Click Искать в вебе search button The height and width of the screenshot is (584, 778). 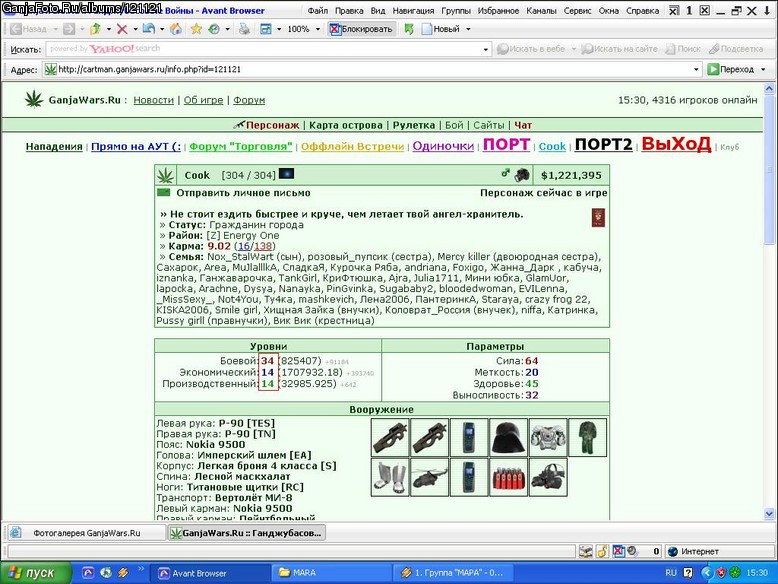531,49
